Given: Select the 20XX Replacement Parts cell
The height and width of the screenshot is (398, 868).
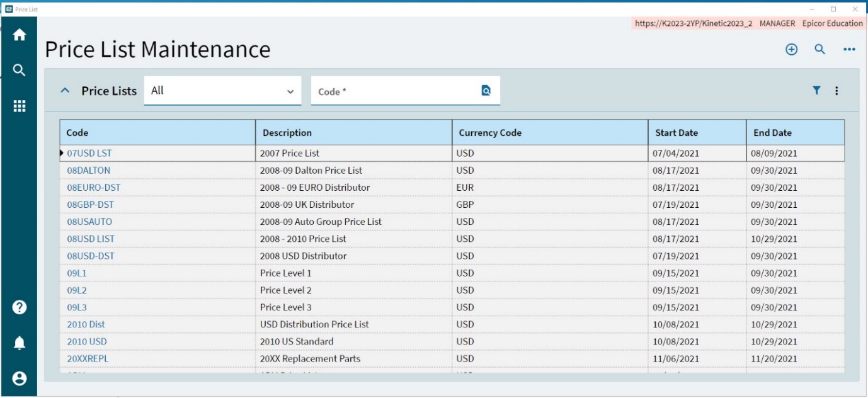Looking at the screenshot, I should point(354,358).
